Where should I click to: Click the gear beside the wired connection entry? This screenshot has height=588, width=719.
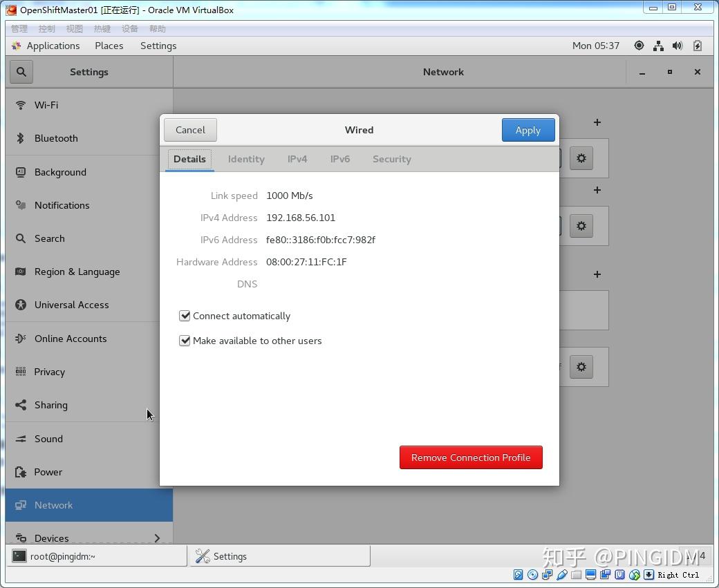[x=581, y=158]
